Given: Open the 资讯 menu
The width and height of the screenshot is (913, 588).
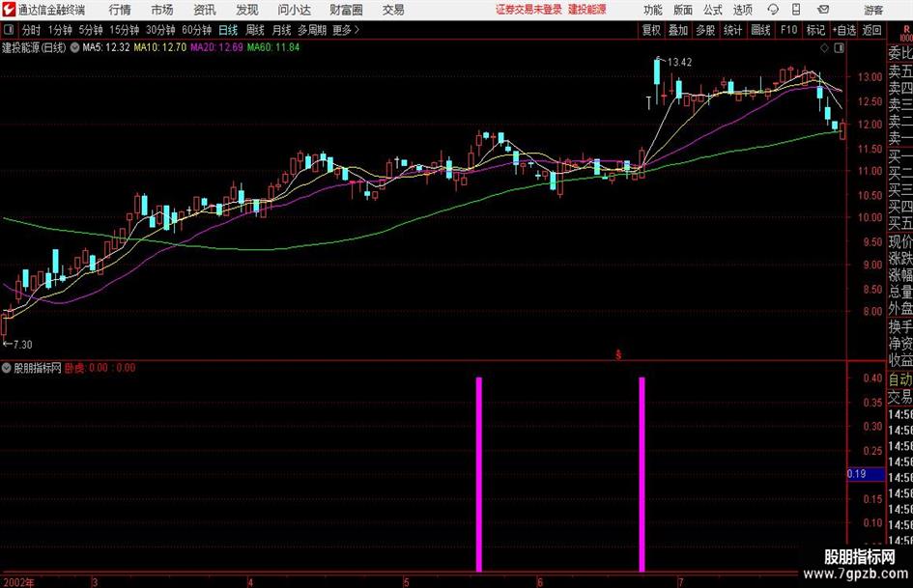Looking at the screenshot, I should (205, 10).
